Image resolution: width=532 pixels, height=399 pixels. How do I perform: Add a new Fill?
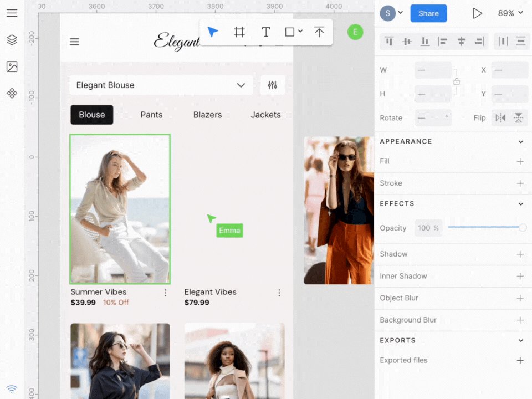pyautogui.click(x=520, y=161)
